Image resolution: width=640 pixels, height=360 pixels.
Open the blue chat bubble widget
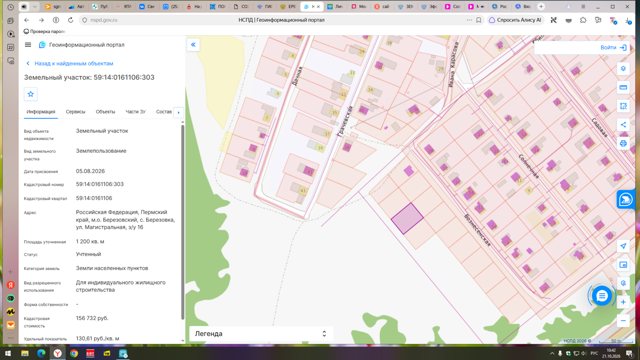pos(602,296)
